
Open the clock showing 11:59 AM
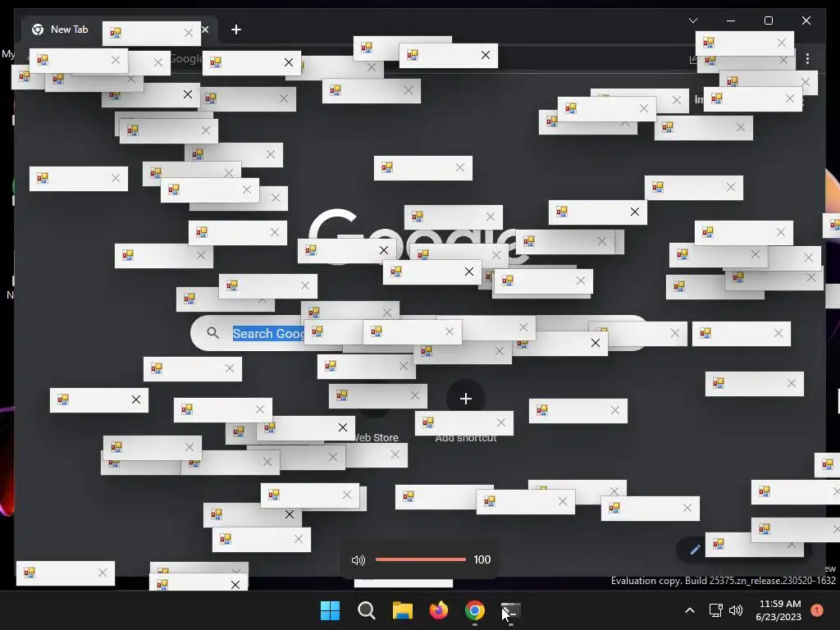pyautogui.click(x=779, y=604)
